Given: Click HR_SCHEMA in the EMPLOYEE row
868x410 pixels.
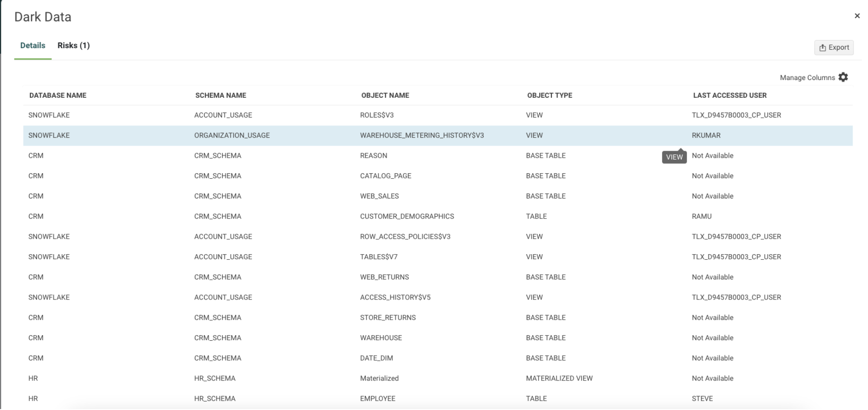Looking at the screenshot, I should pos(215,399).
